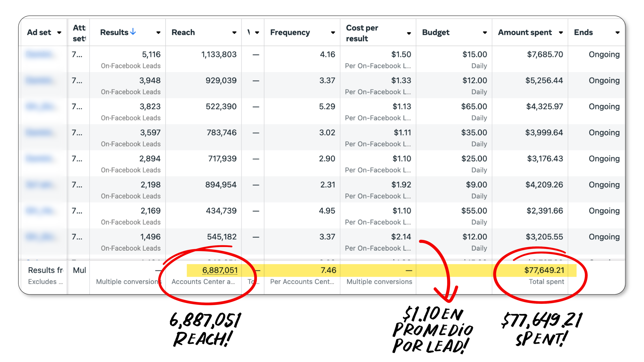Click the reach cell 522,390

pos(221,107)
